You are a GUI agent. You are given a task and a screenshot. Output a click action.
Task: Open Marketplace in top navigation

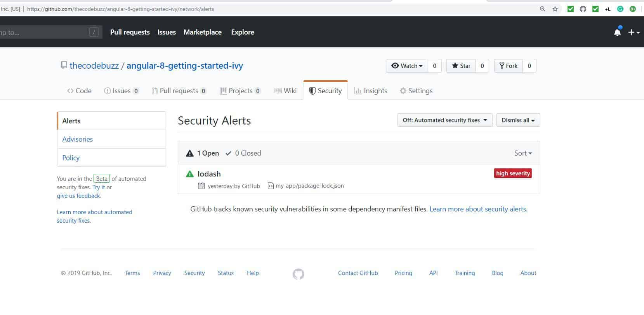tap(203, 32)
